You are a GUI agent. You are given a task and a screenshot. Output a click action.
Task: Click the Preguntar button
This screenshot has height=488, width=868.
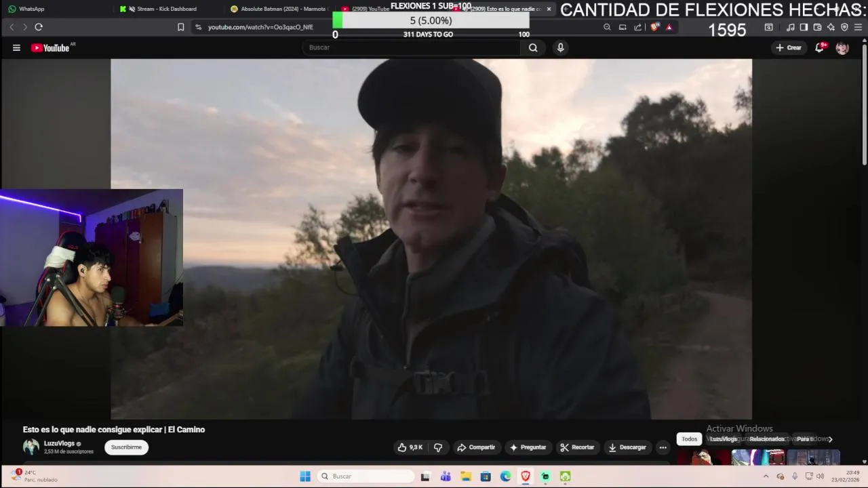tap(528, 447)
